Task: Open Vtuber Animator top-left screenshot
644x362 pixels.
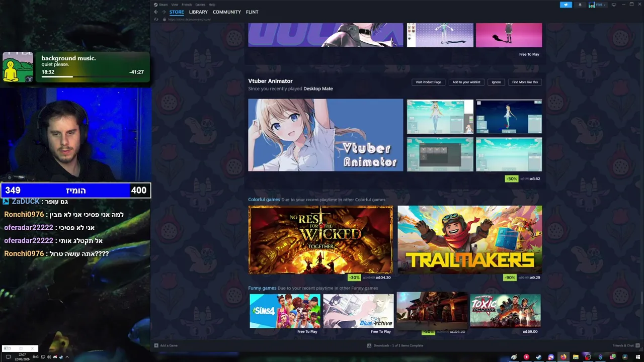Action: [x=440, y=117]
